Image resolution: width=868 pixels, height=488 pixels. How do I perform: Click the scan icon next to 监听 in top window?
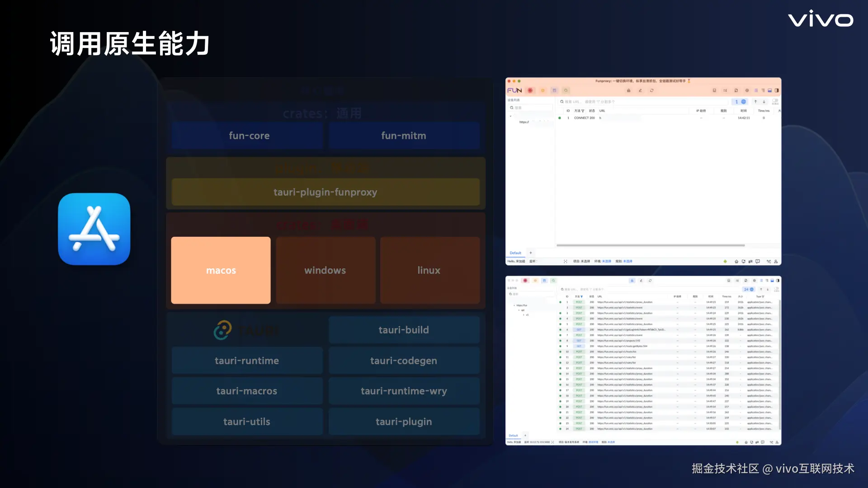[565, 261]
